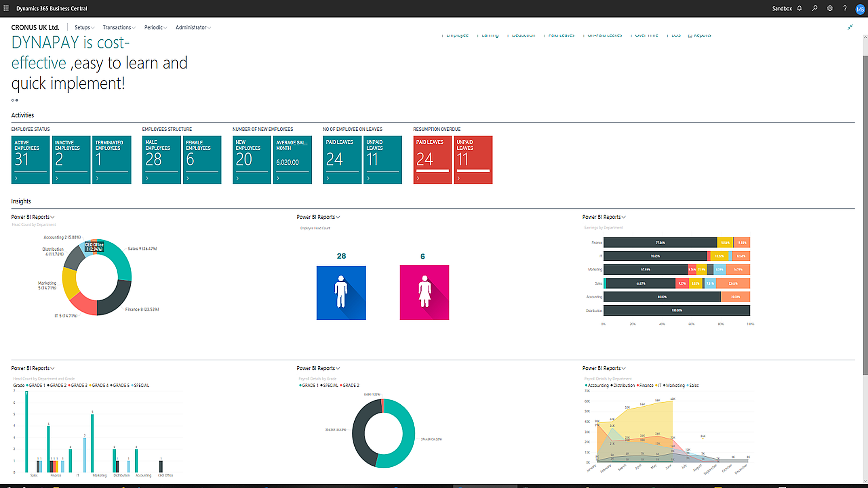This screenshot has height=488, width=868.
Task: Click the arrow on red Unpaid Leaves tile
Action: point(458,178)
